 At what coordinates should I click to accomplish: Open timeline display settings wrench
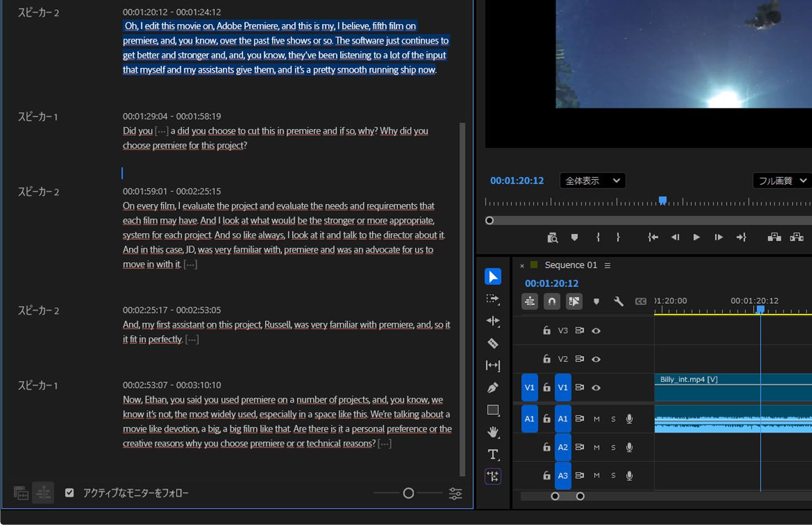(618, 301)
